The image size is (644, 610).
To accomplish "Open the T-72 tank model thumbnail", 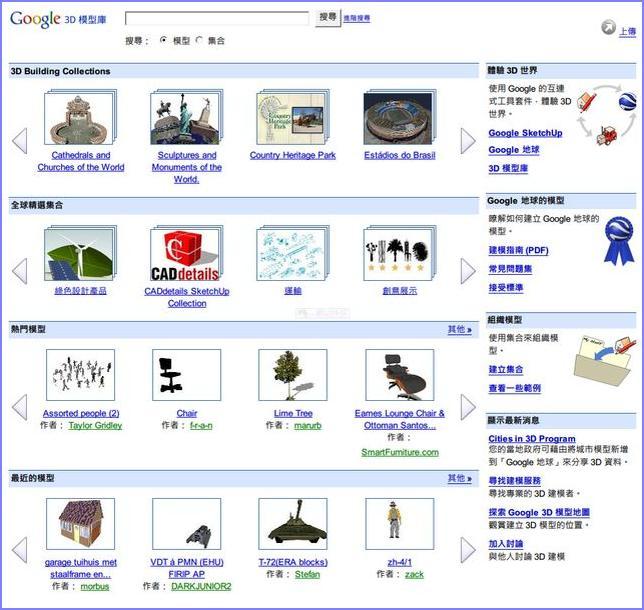I will point(293,524).
